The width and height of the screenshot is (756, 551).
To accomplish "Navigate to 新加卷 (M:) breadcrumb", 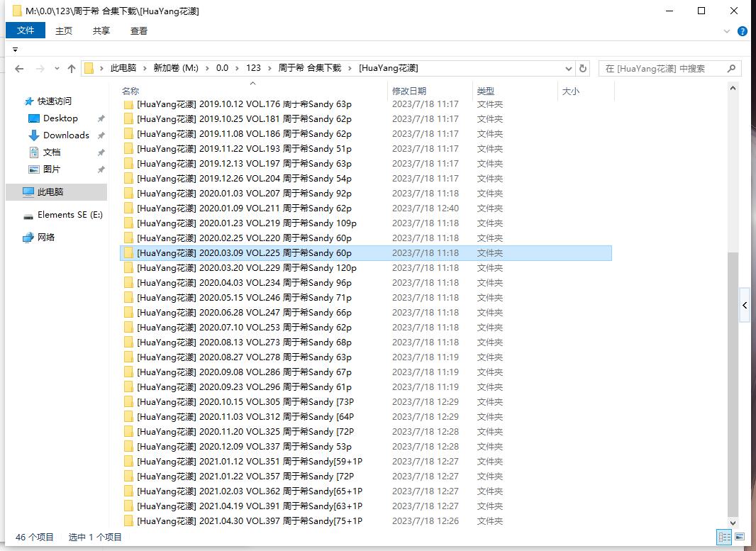I will click(176, 69).
